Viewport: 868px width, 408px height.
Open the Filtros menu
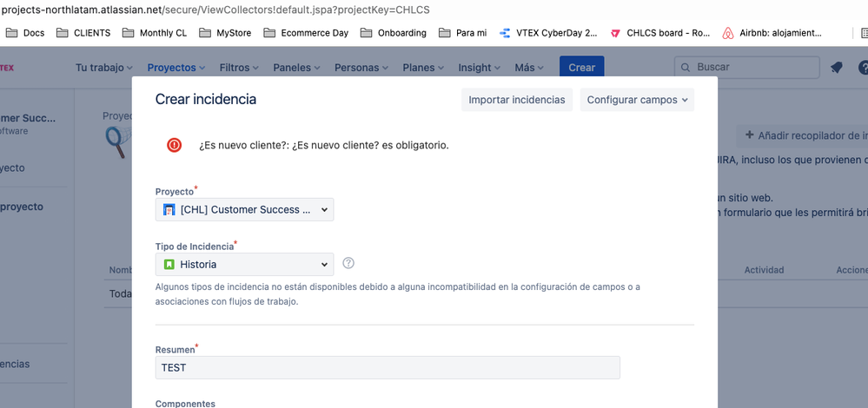pyautogui.click(x=239, y=68)
